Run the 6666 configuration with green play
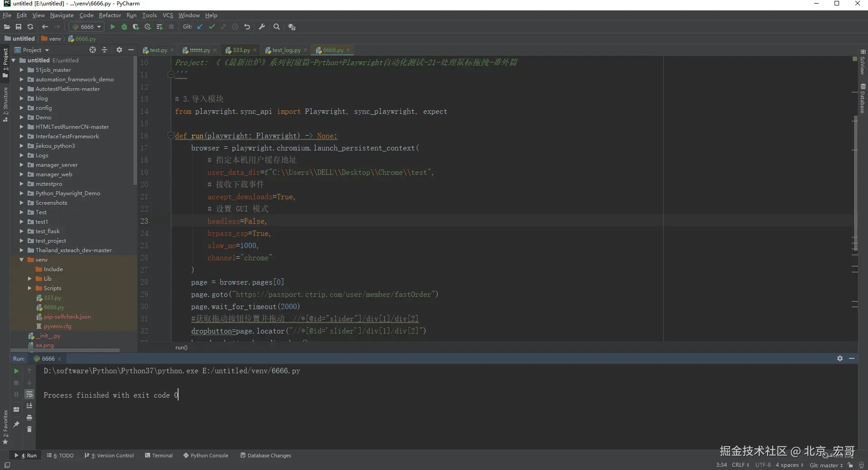This screenshot has width=868, height=470. point(113,27)
